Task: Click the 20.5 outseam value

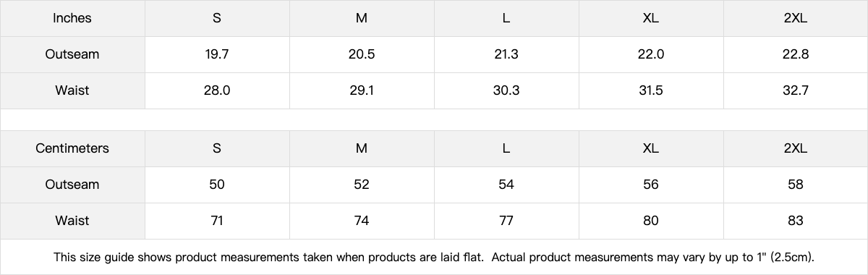Action: pyautogui.click(x=362, y=54)
